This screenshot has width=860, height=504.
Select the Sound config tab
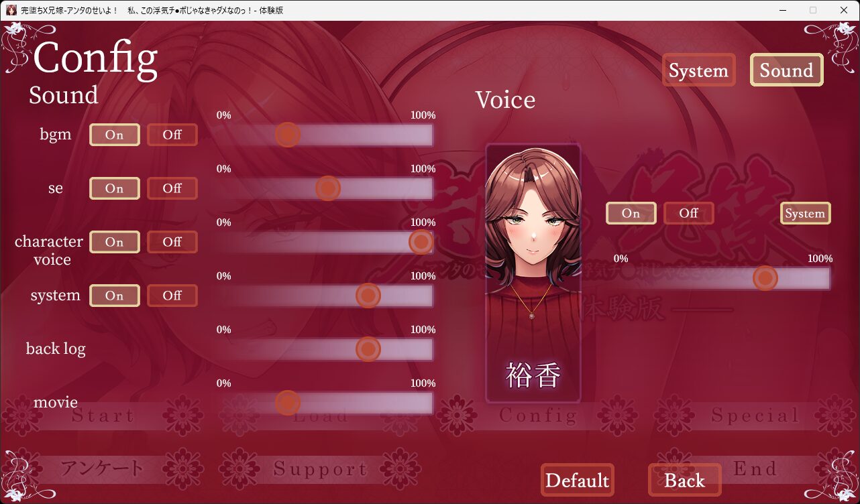787,70
